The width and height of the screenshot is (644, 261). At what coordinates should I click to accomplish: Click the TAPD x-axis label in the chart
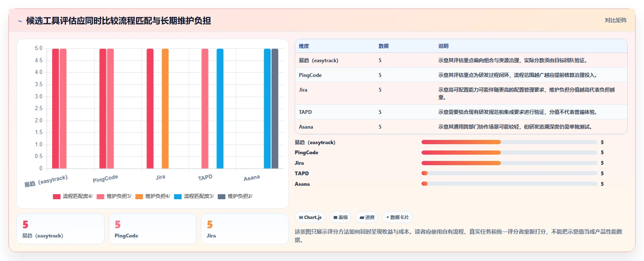point(205,177)
